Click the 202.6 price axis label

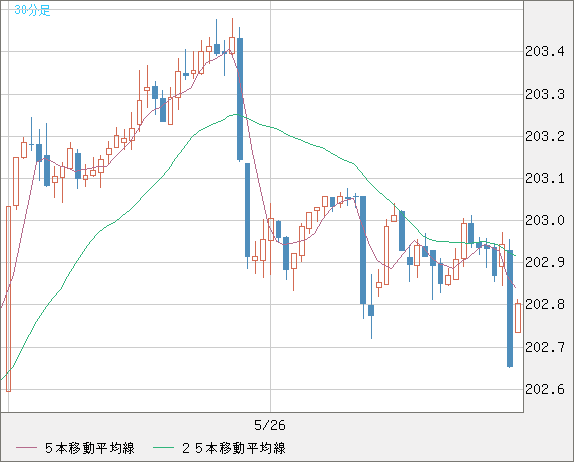coord(545,390)
